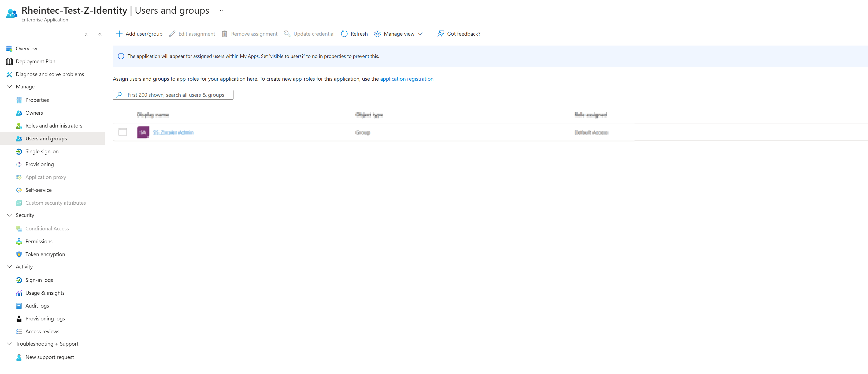Focus the users & groups search box

175,95
